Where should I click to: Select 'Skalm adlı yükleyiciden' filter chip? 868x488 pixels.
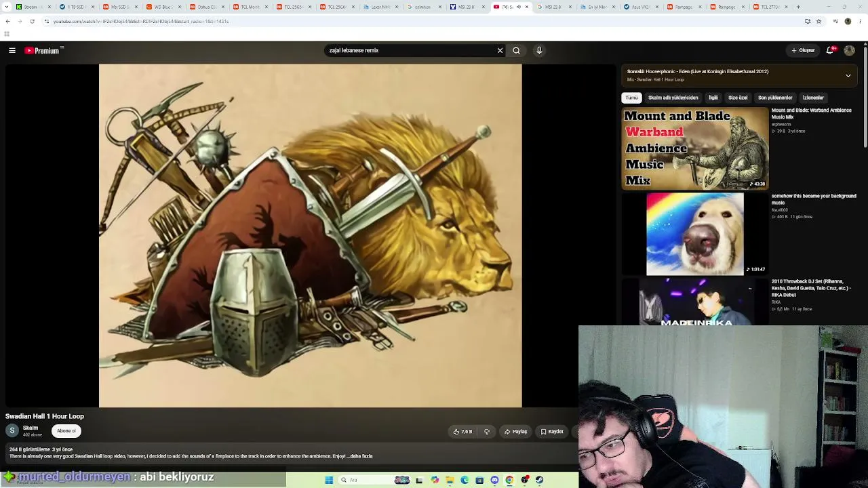(x=673, y=98)
